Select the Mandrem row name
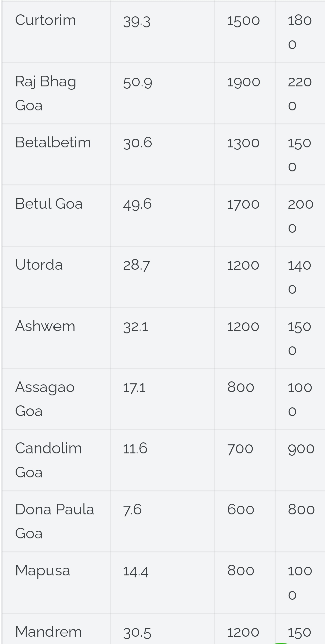Screen dimensions: 325x644 click(48, 632)
